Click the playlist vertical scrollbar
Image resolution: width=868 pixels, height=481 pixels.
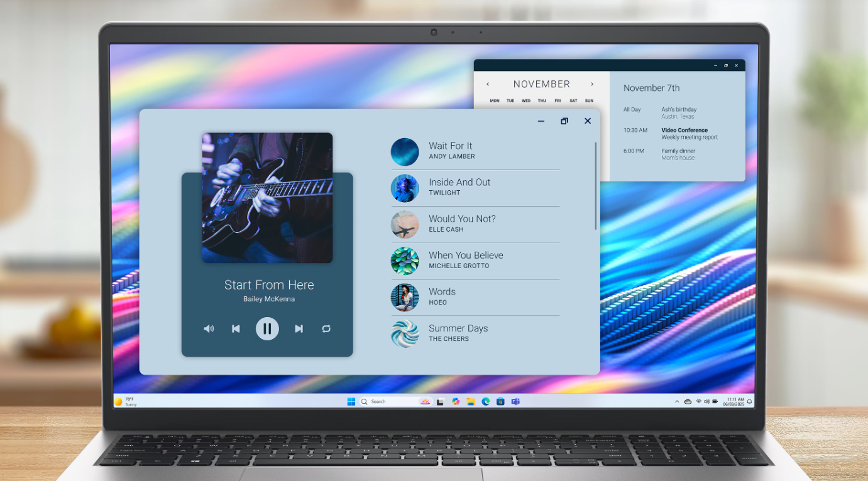(596, 186)
